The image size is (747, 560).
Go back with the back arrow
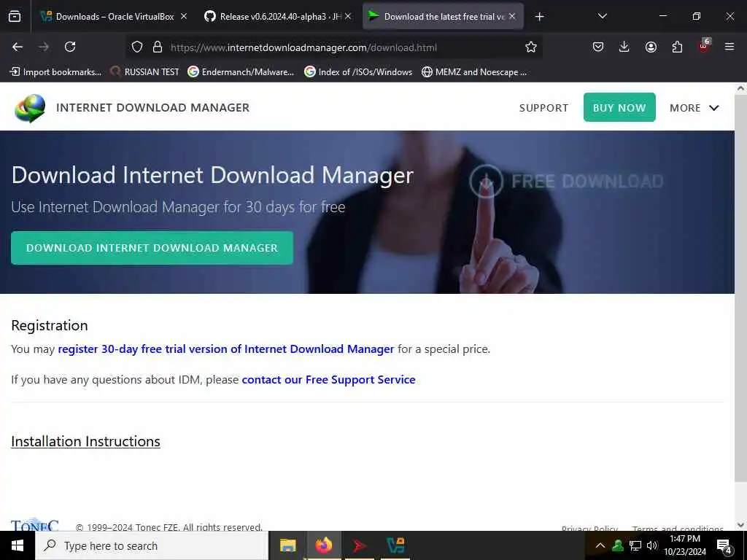pos(18,47)
